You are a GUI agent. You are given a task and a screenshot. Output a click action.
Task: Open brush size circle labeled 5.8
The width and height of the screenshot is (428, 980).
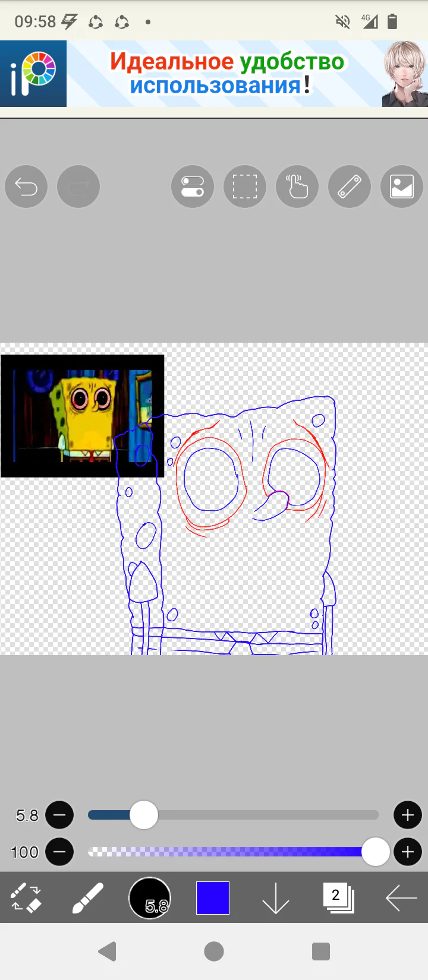150,897
